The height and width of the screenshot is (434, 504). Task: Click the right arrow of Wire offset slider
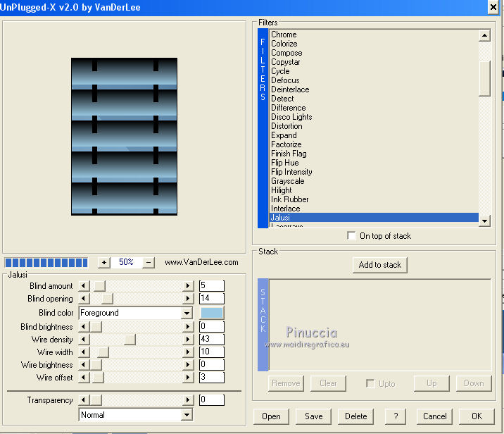(x=188, y=377)
